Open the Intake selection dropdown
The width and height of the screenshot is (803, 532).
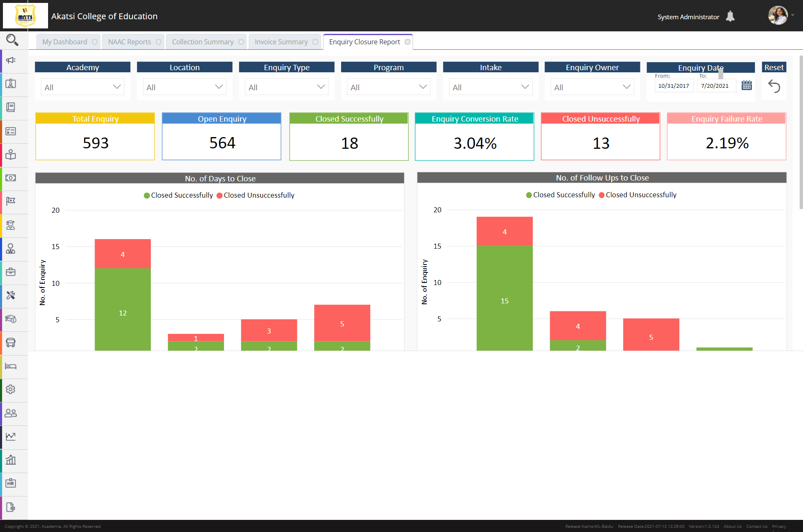[x=490, y=87]
